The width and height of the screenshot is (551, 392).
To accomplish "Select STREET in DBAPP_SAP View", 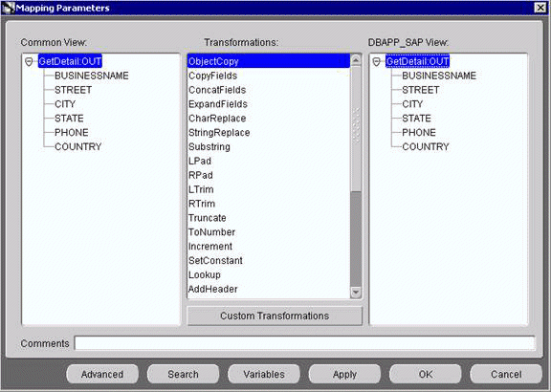I will 421,90.
